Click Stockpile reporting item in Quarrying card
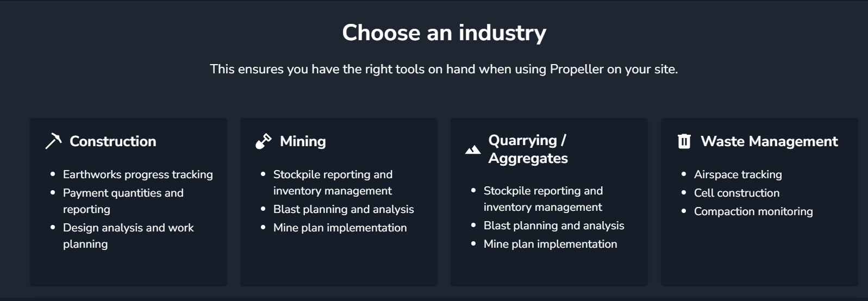 coord(543,199)
